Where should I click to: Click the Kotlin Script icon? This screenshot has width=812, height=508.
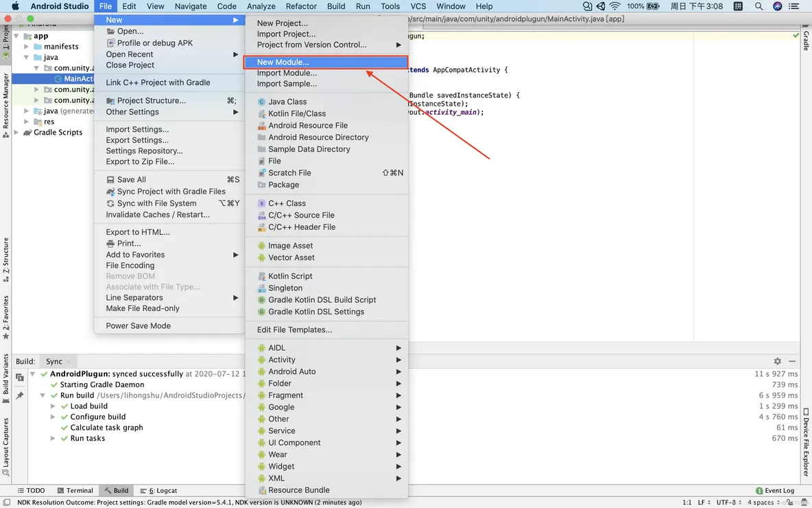(x=261, y=276)
